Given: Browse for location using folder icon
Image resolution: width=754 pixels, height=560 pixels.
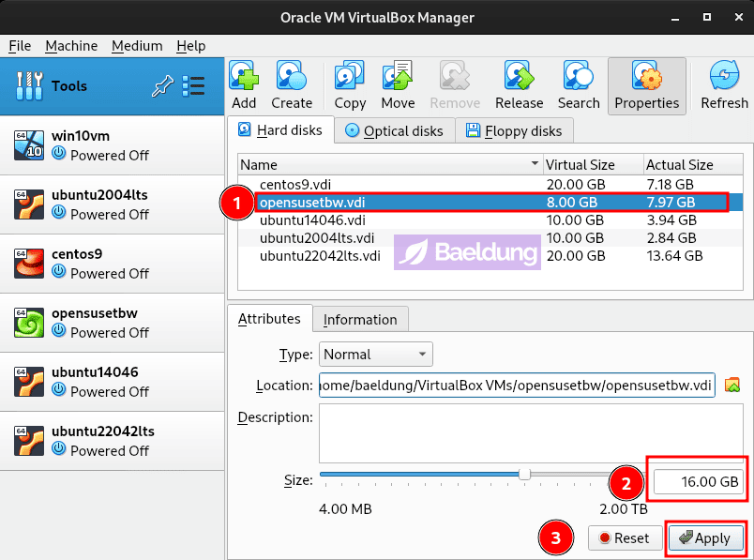Looking at the screenshot, I should coord(732,386).
